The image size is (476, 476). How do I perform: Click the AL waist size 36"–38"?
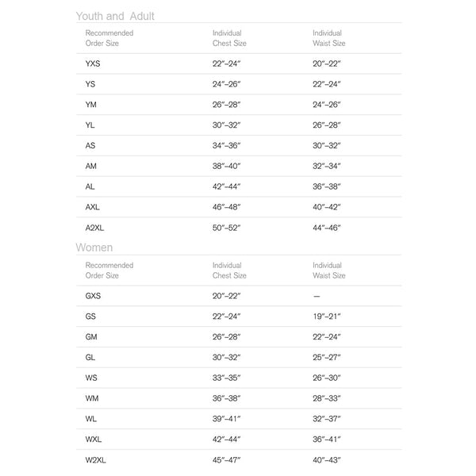tap(326, 186)
